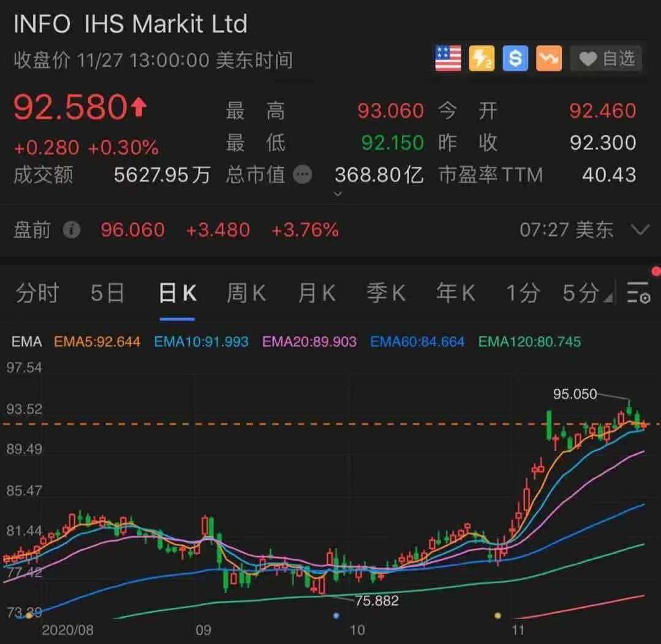Select the 月K chart tab
This screenshot has width=661, height=644.
click(x=317, y=293)
